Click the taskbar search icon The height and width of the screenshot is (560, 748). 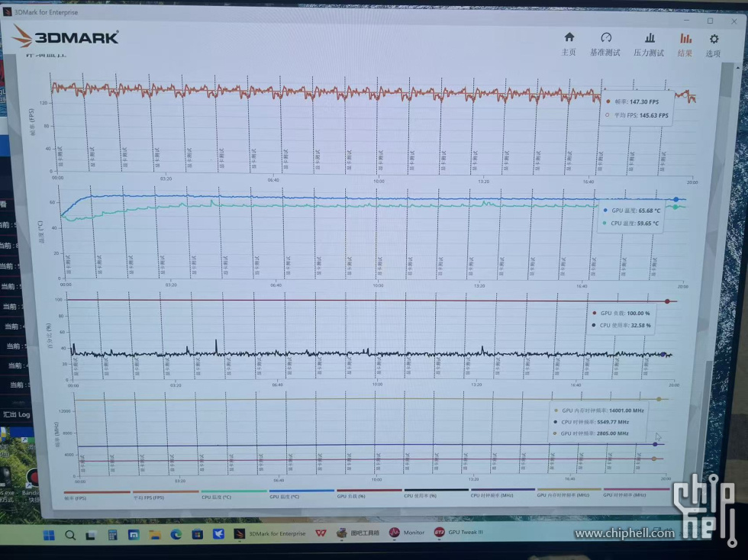click(70, 534)
